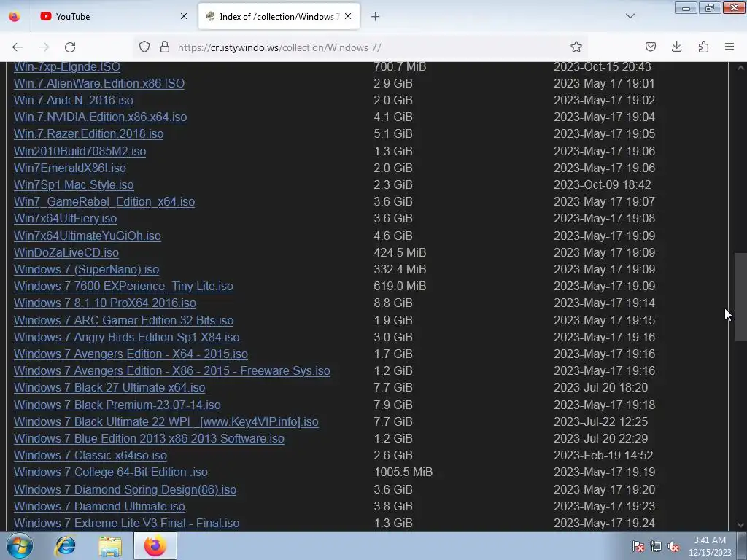747x560 pixels.
Task: Click the Win7x64UltFiery.iso link
Action: (x=65, y=219)
